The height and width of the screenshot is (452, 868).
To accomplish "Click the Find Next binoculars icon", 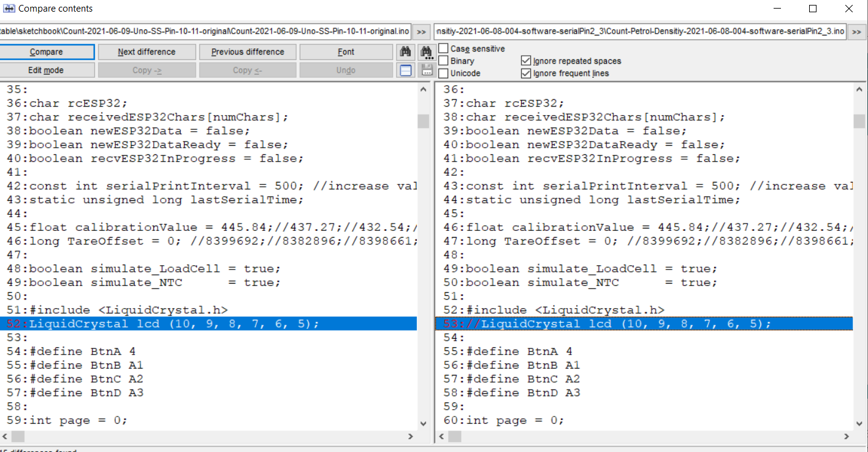I will pyautogui.click(x=427, y=51).
